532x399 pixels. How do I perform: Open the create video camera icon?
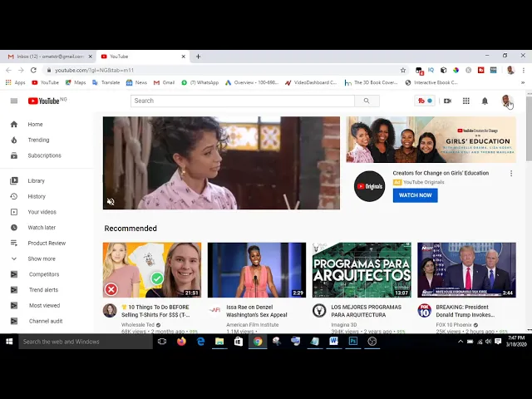click(x=447, y=101)
